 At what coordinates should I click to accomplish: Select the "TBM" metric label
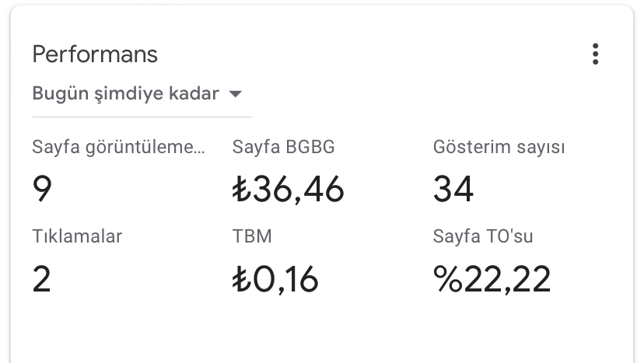[x=252, y=236]
